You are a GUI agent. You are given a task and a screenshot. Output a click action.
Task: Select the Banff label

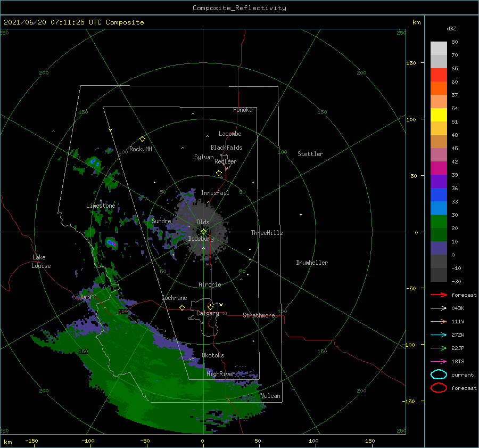click(88, 297)
